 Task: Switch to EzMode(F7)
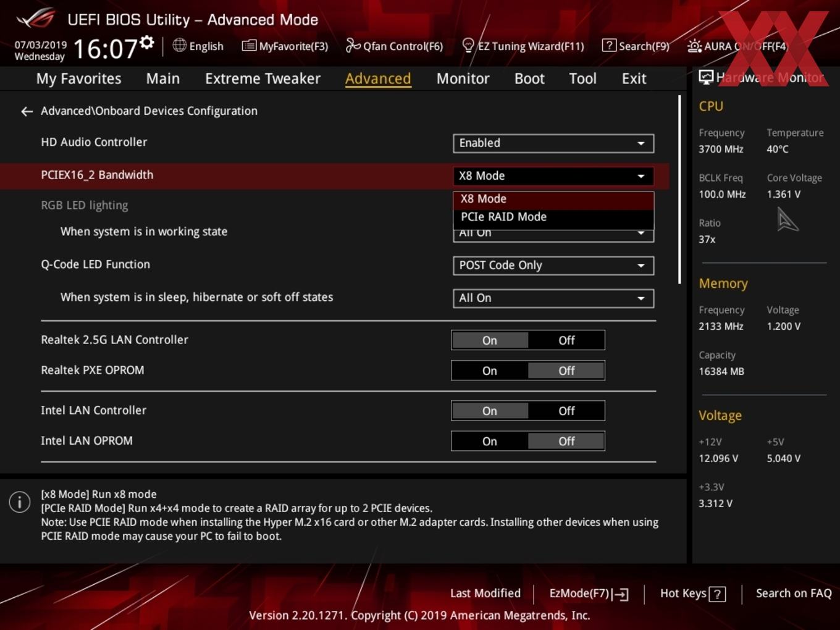(589, 594)
